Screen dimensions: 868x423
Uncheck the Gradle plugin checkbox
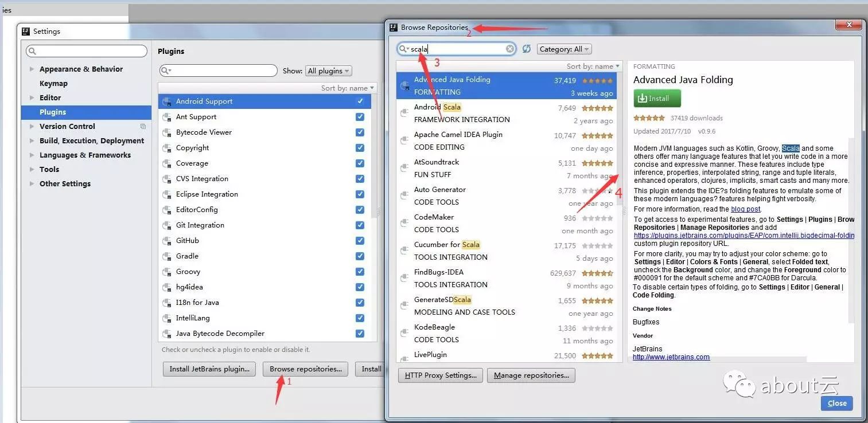[x=360, y=256]
